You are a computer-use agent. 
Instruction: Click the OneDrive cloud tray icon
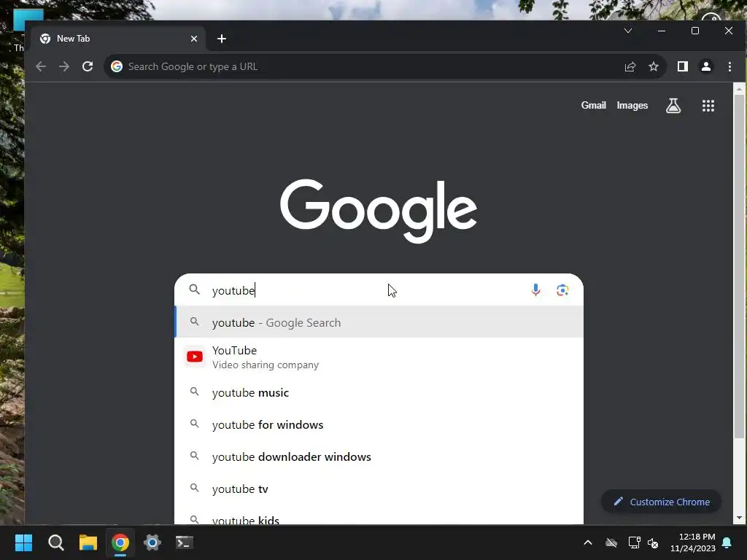point(611,542)
